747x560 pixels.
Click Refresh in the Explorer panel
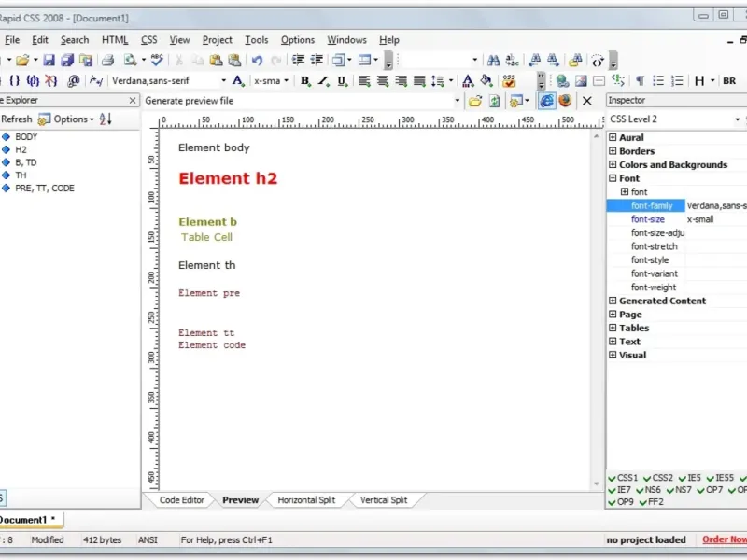17,119
